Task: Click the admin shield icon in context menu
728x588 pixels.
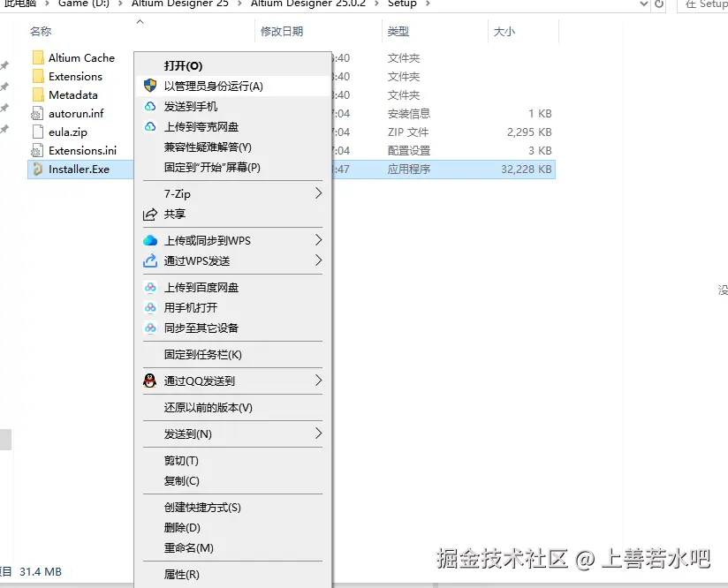Action: tap(150, 86)
